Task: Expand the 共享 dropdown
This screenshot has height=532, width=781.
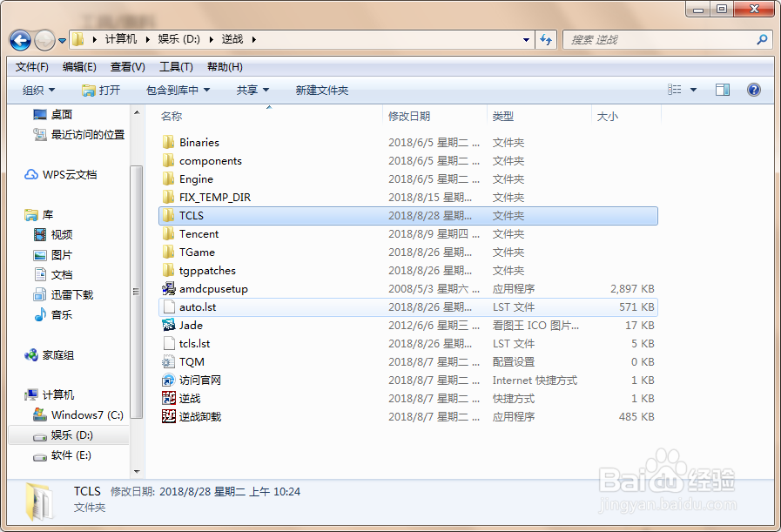Action: tap(252, 91)
